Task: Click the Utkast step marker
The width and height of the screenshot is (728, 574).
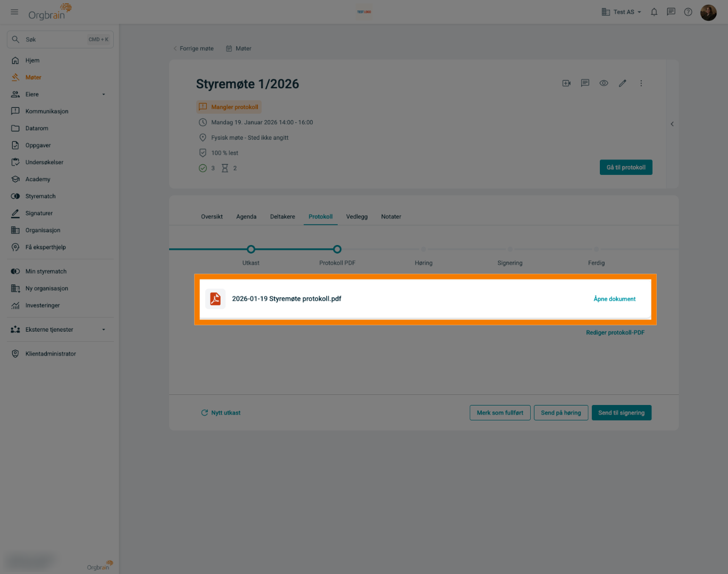Action: point(251,249)
